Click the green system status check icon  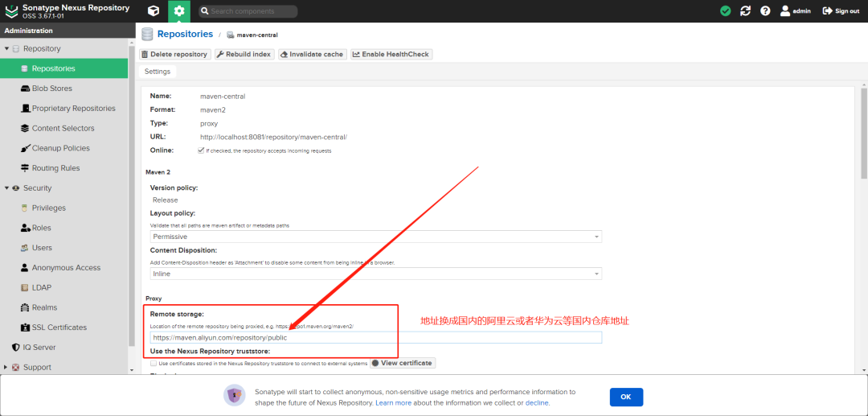[x=725, y=11]
